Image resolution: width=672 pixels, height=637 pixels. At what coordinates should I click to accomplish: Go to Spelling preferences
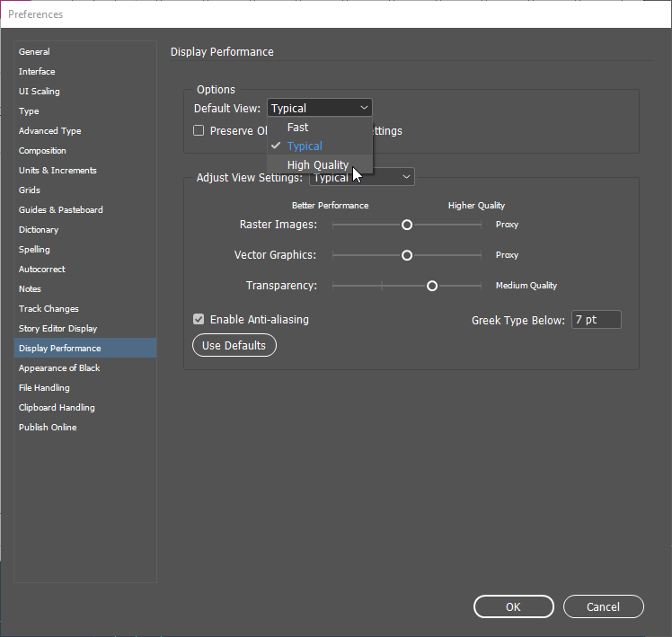pos(84,249)
